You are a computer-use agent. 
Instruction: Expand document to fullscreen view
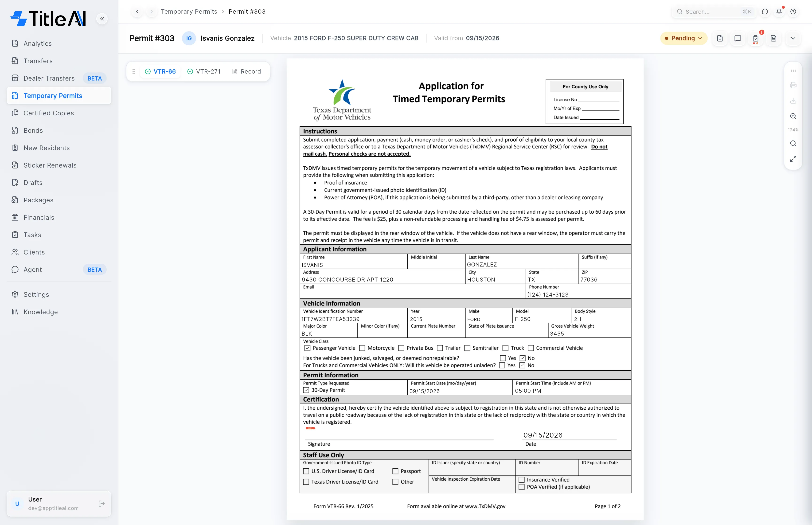pyautogui.click(x=793, y=159)
